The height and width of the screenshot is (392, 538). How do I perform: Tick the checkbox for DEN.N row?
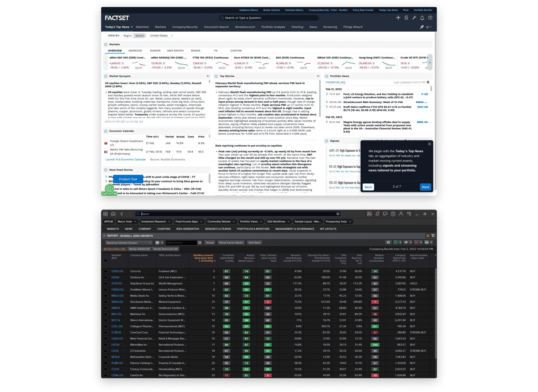point(105,277)
